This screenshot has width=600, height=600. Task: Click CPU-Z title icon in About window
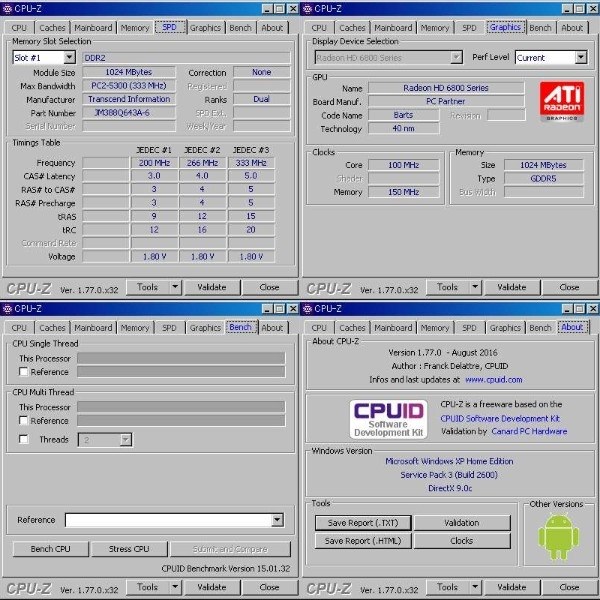(x=307, y=308)
